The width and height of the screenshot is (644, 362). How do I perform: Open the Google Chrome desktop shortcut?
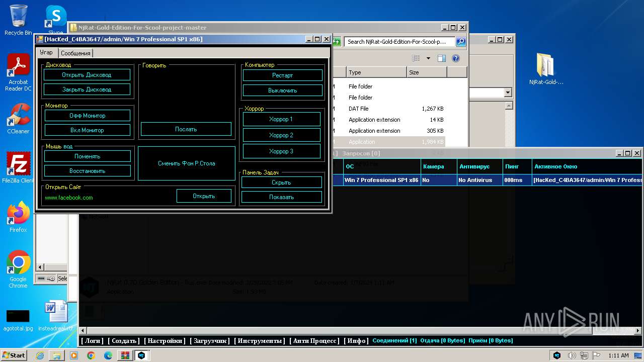[18, 269]
